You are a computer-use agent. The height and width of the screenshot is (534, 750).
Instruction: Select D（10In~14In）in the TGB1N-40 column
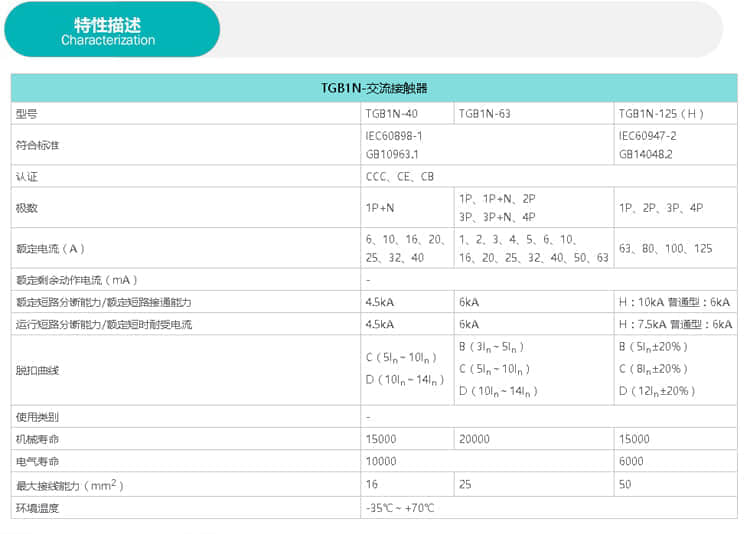(x=405, y=380)
